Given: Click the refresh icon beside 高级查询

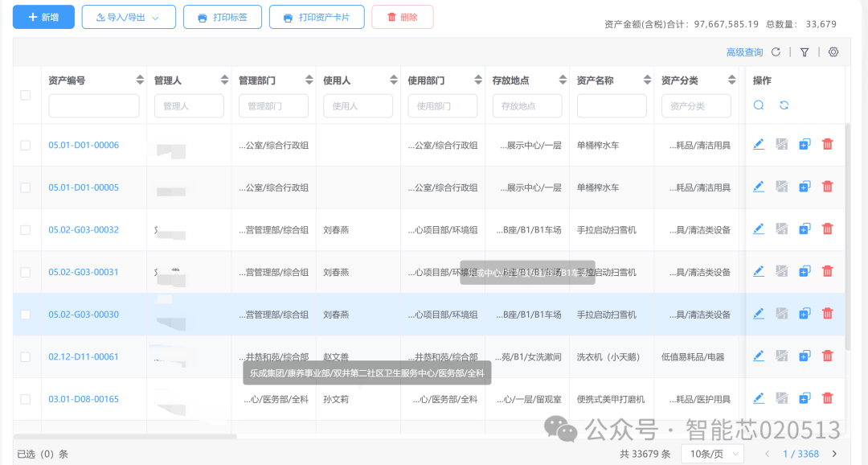Looking at the screenshot, I should tap(776, 52).
